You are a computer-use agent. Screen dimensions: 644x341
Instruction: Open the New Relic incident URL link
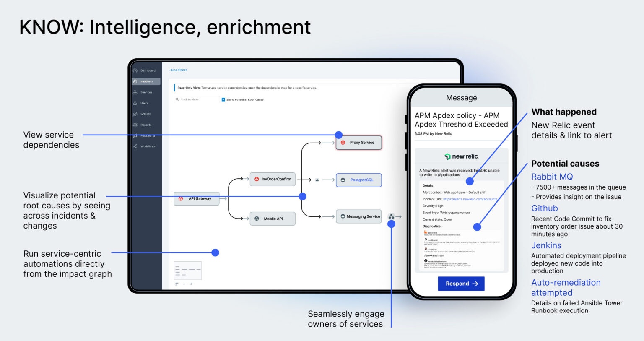coord(470,199)
